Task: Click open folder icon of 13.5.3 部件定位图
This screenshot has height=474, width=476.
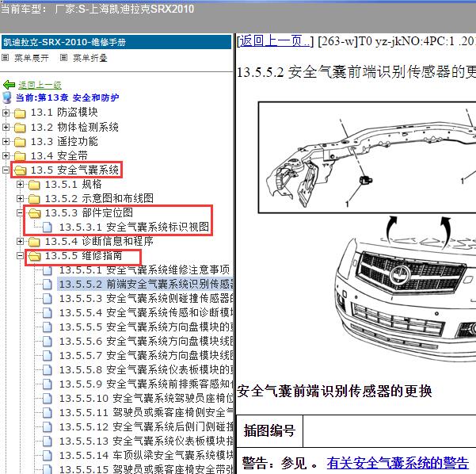Action: point(34,213)
